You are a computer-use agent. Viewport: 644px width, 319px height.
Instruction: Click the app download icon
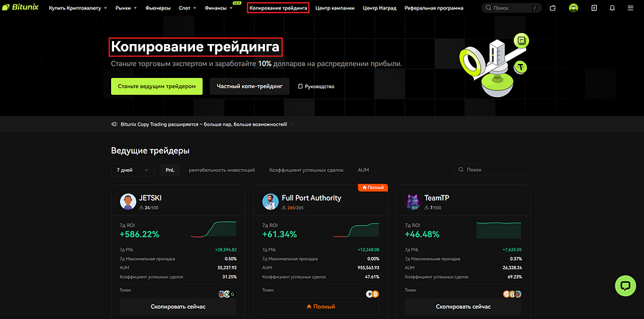coord(594,8)
